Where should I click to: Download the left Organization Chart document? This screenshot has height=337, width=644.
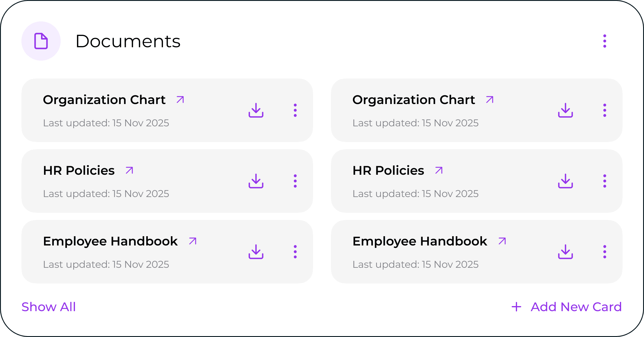point(256,110)
